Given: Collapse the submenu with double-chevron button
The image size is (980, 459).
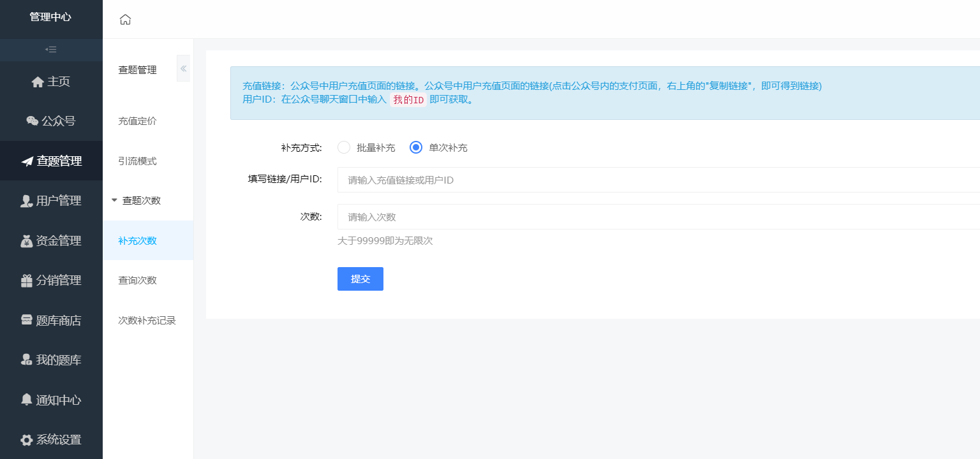Looking at the screenshot, I should [x=183, y=68].
